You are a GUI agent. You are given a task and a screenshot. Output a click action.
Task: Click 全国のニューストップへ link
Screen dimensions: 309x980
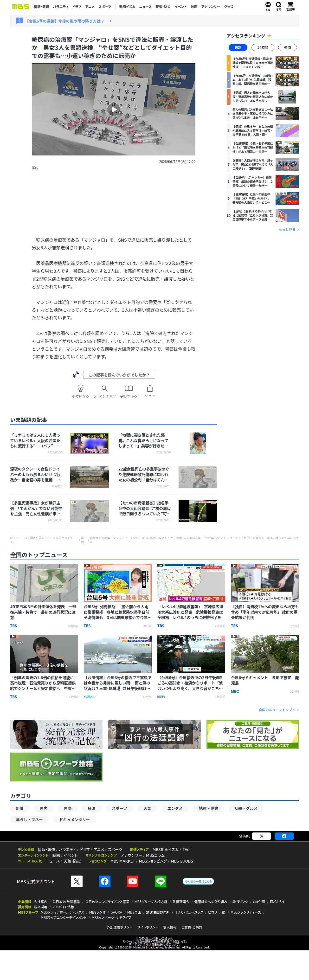click(x=278, y=710)
